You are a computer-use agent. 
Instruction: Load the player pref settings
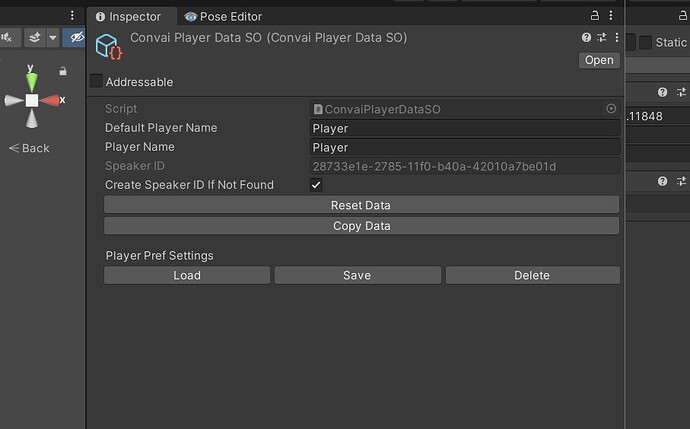187,275
